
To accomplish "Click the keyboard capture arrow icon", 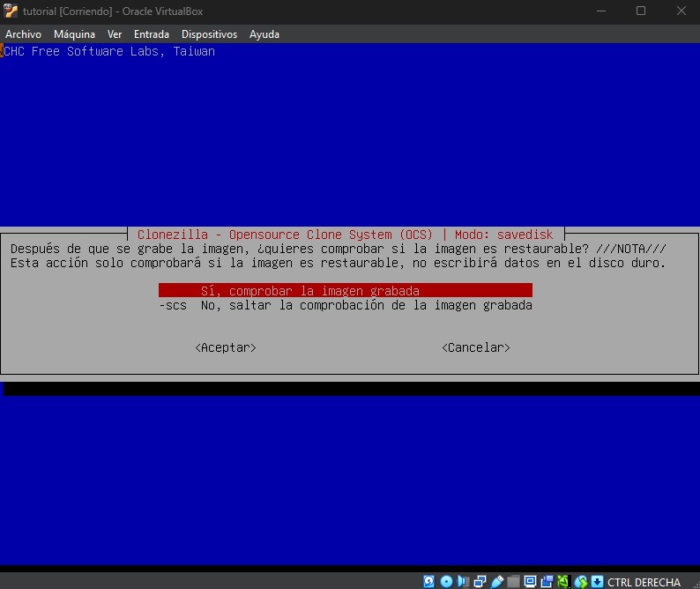I will tap(598, 581).
